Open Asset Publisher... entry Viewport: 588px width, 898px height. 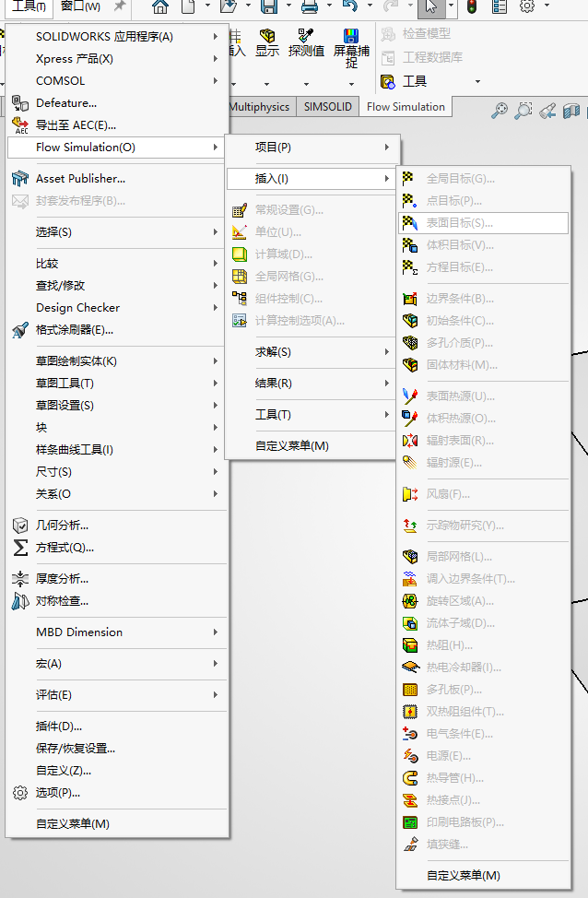pyautogui.click(x=116, y=179)
